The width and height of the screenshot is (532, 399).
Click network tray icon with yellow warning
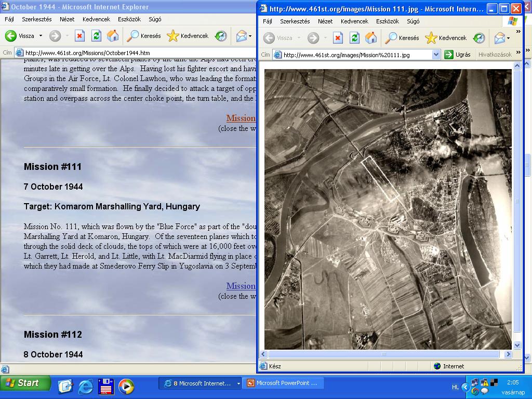[484, 382]
